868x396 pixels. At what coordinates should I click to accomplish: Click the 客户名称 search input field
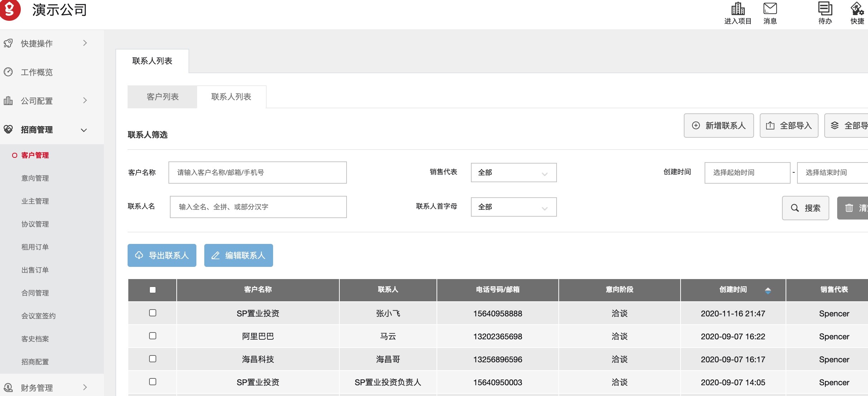257,173
